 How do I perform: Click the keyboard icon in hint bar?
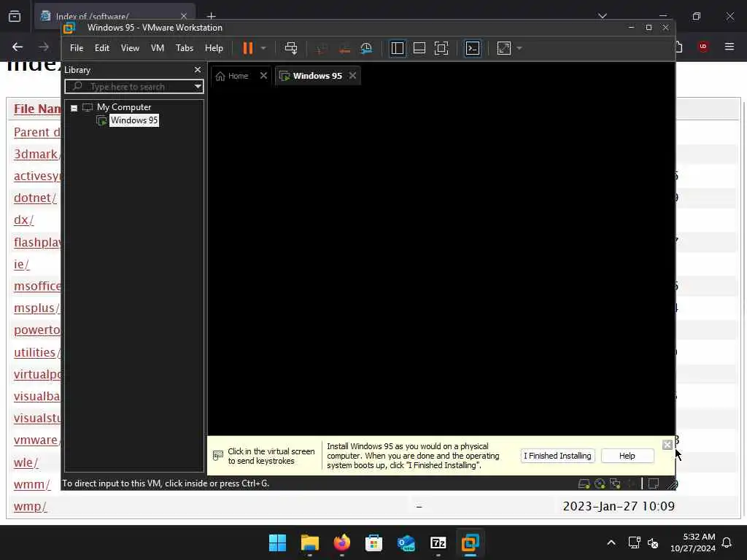click(x=217, y=456)
